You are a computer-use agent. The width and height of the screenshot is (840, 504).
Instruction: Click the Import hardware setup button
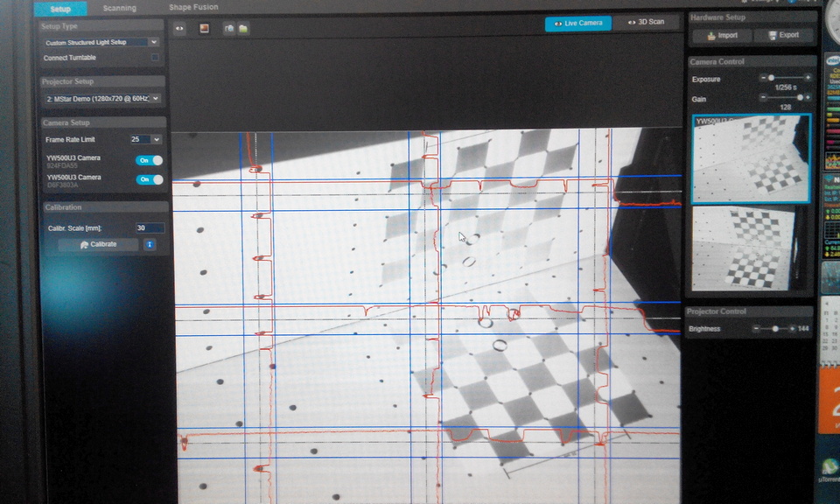[x=722, y=35]
